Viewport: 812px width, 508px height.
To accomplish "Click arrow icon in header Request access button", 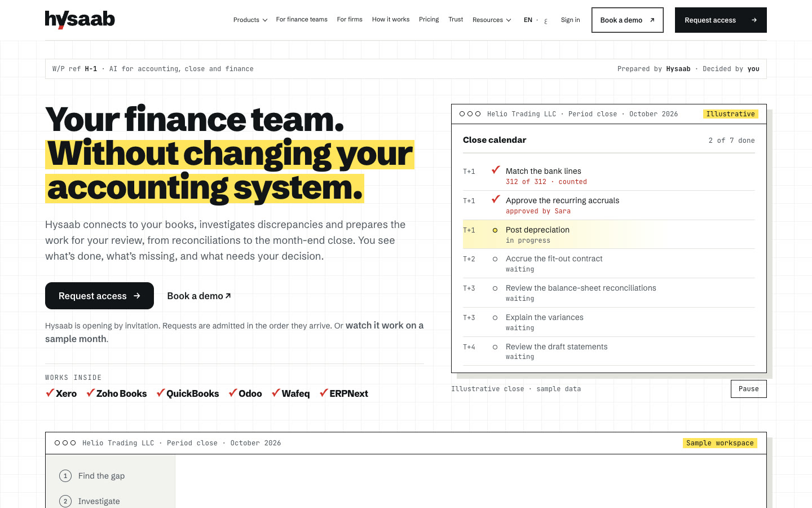I will [754, 20].
